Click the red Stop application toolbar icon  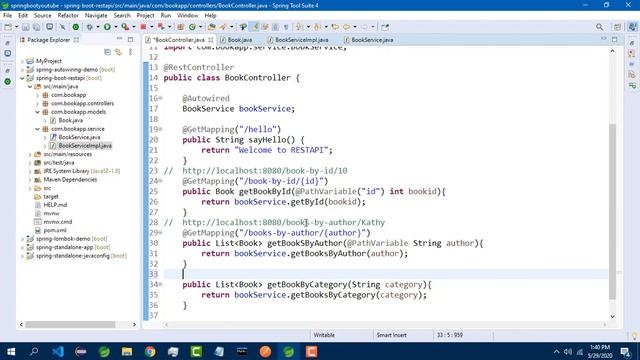(143, 27)
